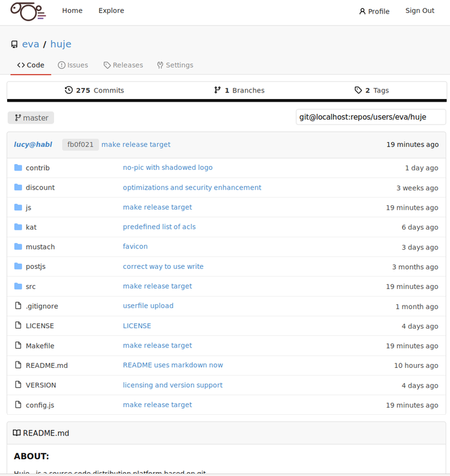
Task: Click the repository icon beside eva
Action: 15,44
